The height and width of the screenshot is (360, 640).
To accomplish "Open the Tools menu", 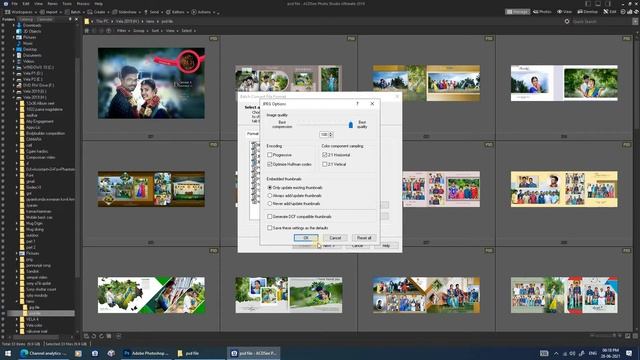I will click(x=67, y=4).
